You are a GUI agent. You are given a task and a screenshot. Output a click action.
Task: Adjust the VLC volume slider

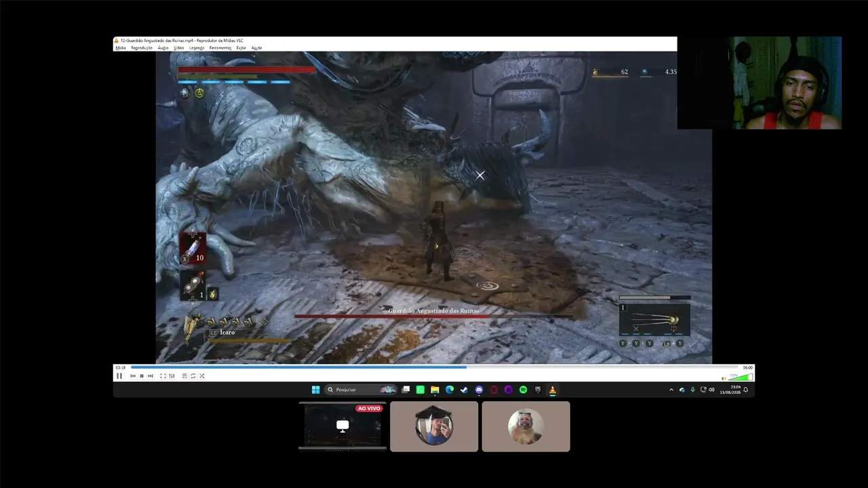point(741,378)
